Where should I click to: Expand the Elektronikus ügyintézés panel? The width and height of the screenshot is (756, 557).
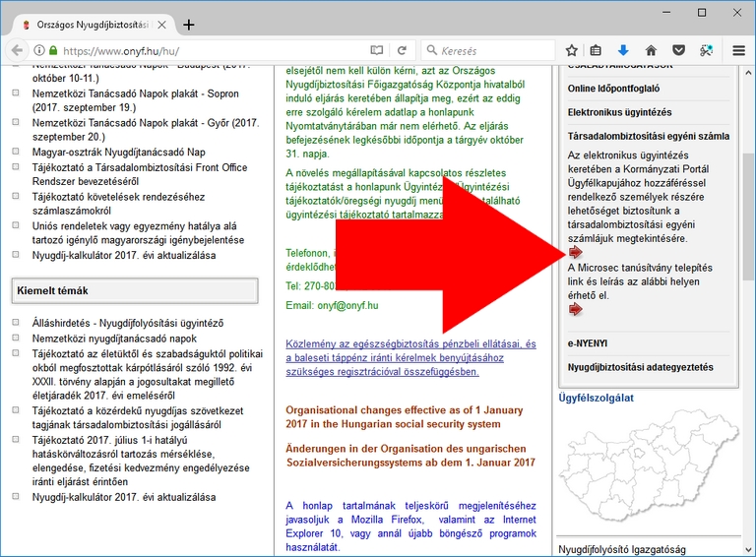(619, 113)
